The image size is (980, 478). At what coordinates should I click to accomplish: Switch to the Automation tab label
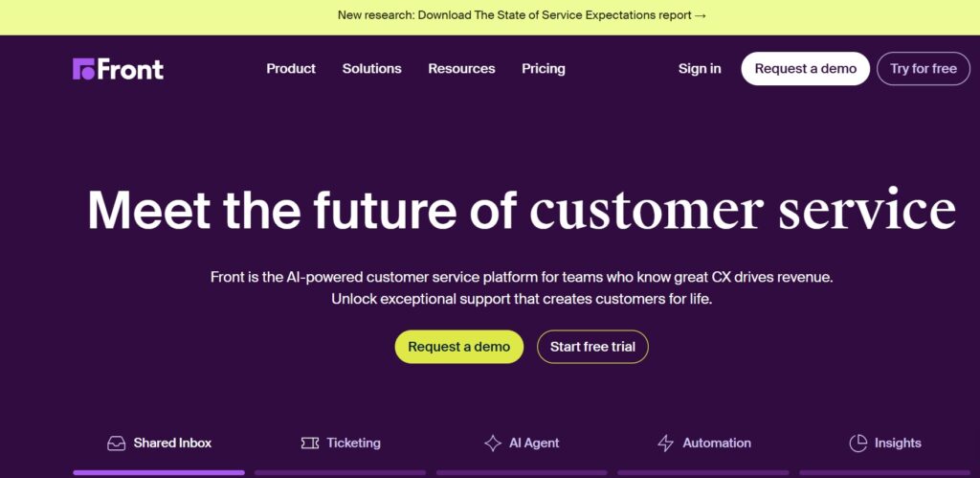716,443
